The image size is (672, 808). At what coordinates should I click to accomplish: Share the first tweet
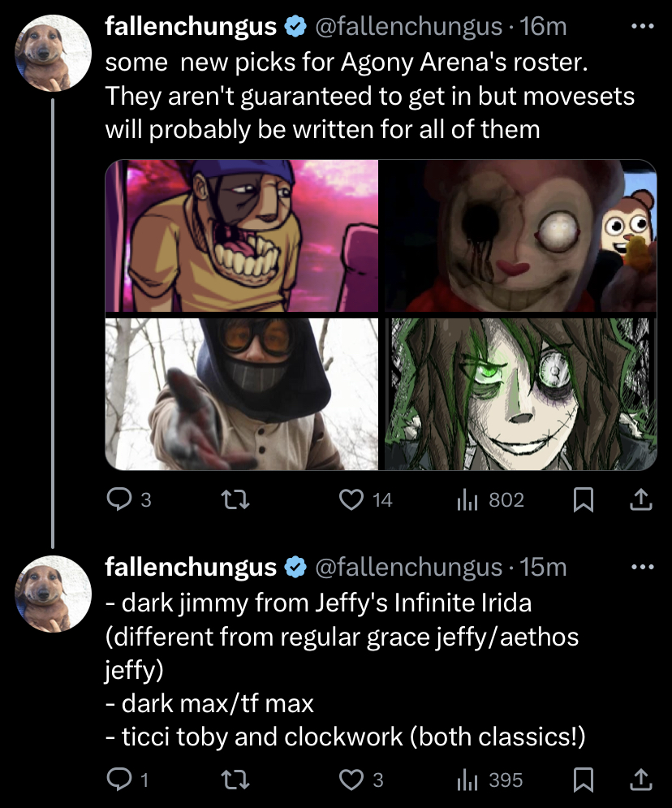point(641,500)
